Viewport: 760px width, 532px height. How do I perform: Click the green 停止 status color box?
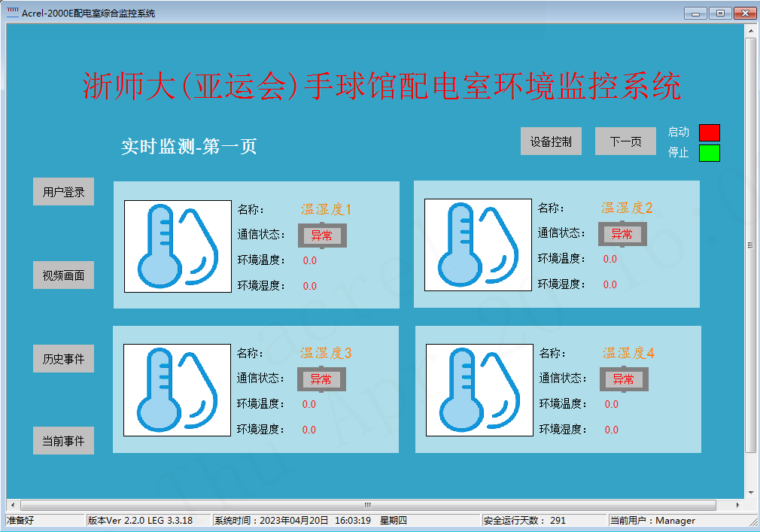709,153
